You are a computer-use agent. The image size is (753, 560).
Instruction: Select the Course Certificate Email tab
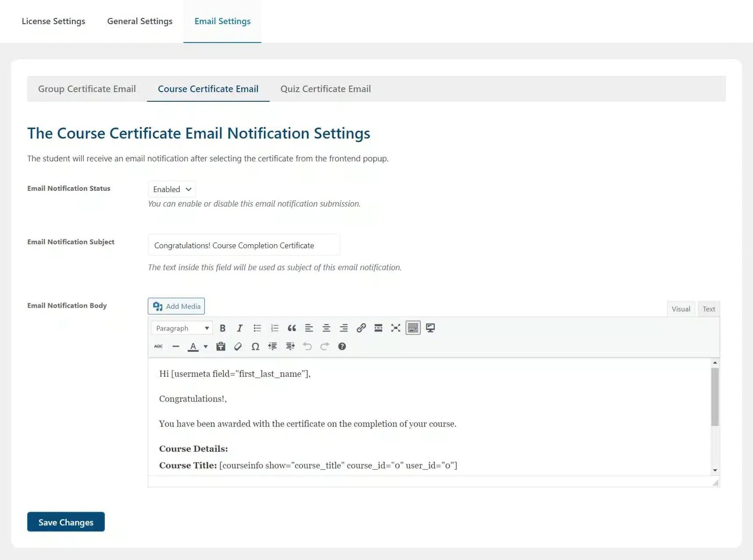(x=208, y=89)
